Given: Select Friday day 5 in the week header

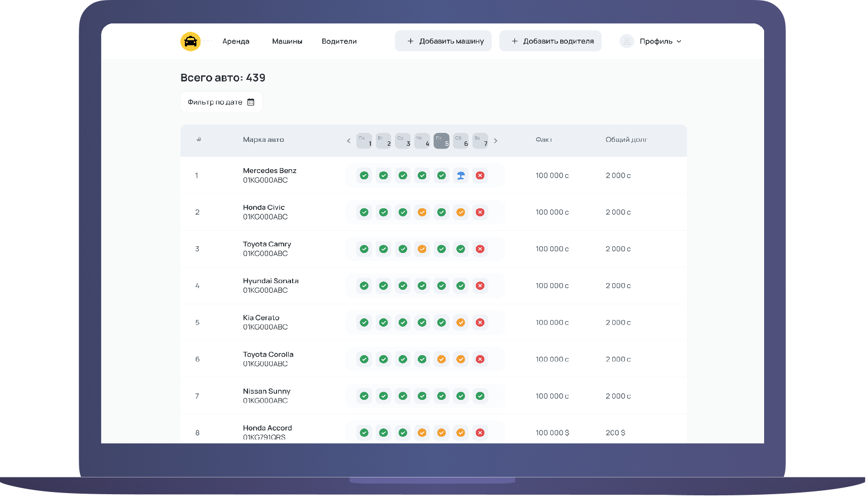Looking at the screenshot, I should [441, 141].
